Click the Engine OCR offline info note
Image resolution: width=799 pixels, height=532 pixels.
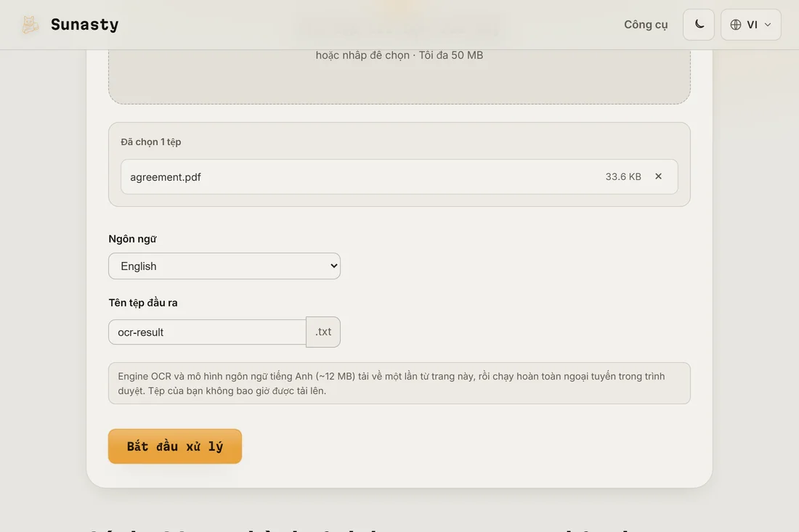pos(399,383)
